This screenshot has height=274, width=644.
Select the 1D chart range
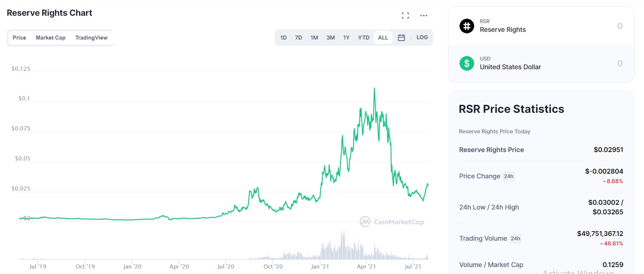click(x=283, y=37)
